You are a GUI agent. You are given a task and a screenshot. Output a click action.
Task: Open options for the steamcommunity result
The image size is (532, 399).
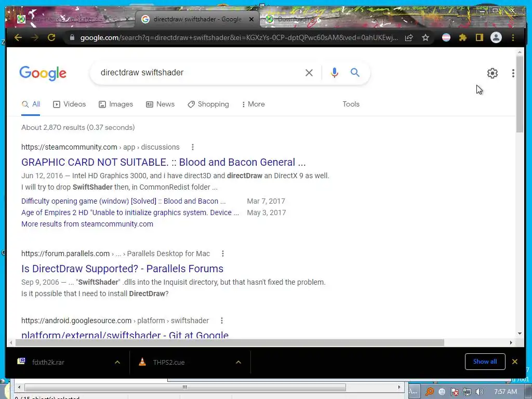[193, 147]
